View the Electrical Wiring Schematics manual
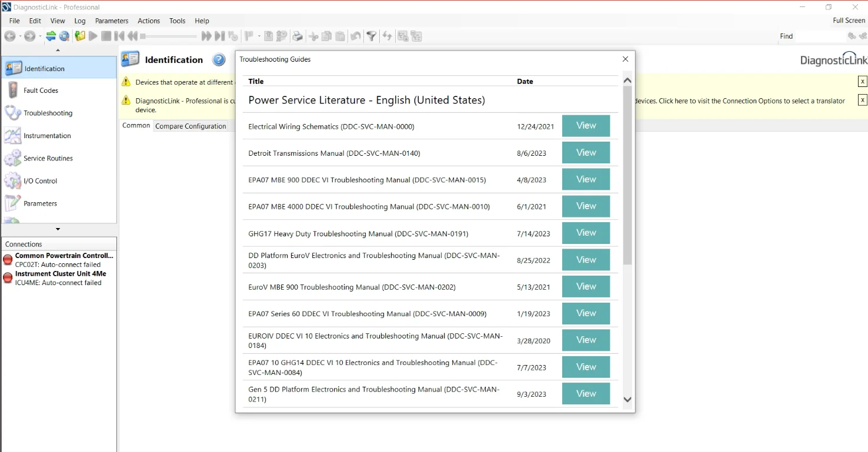Viewport: 868px width, 452px height. [x=586, y=126]
